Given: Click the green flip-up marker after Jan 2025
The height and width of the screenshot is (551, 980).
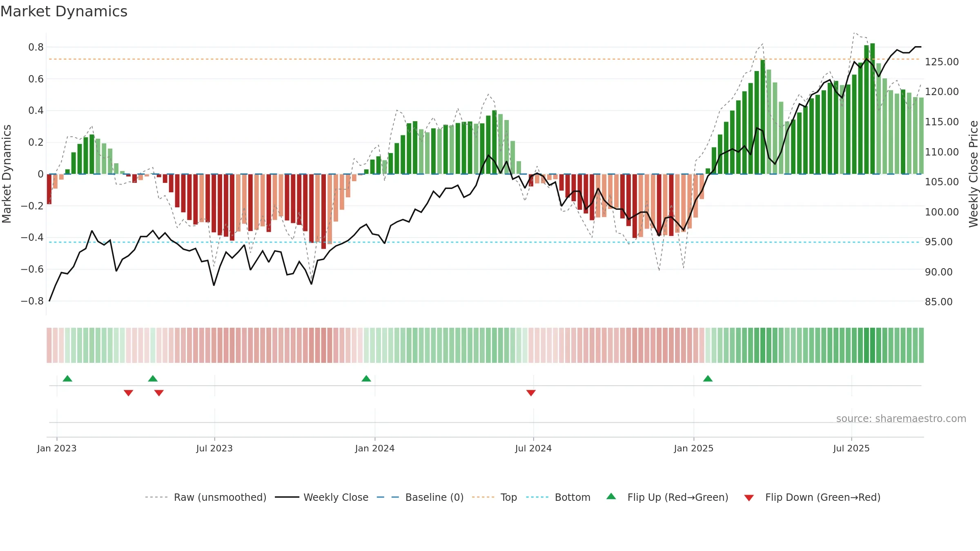Looking at the screenshot, I should point(708,378).
